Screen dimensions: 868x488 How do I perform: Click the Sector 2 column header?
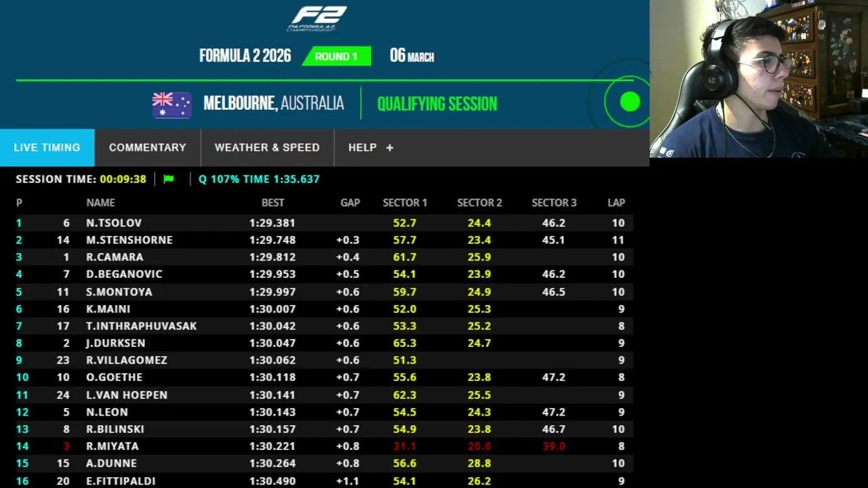[x=479, y=203]
